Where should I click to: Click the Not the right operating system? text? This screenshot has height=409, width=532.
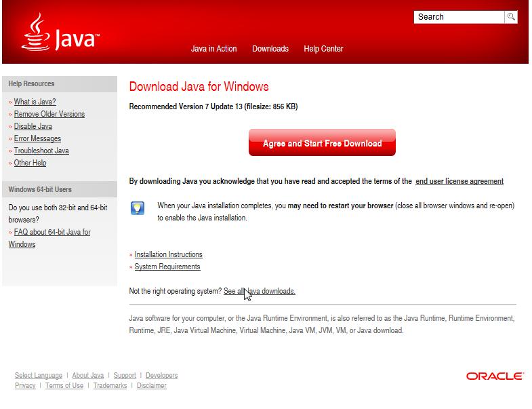(175, 291)
